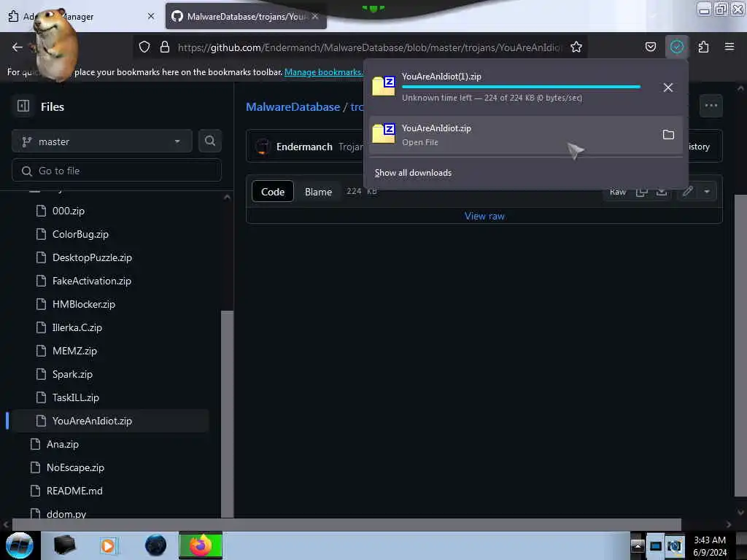This screenshot has height=560, width=747.
Task: Open the media player taskbar icon
Action: (x=108, y=545)
